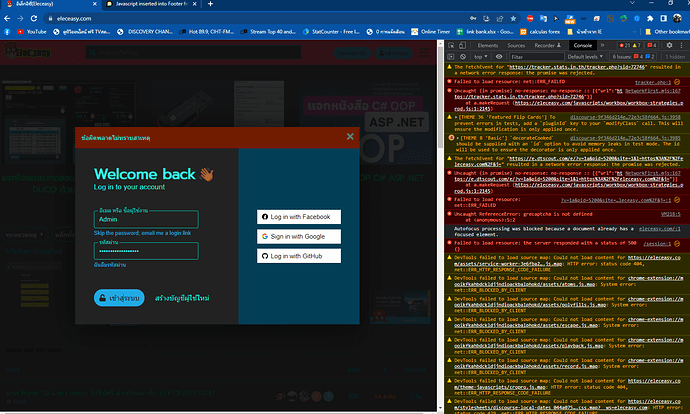Click the lock icon in address bar

50,18
